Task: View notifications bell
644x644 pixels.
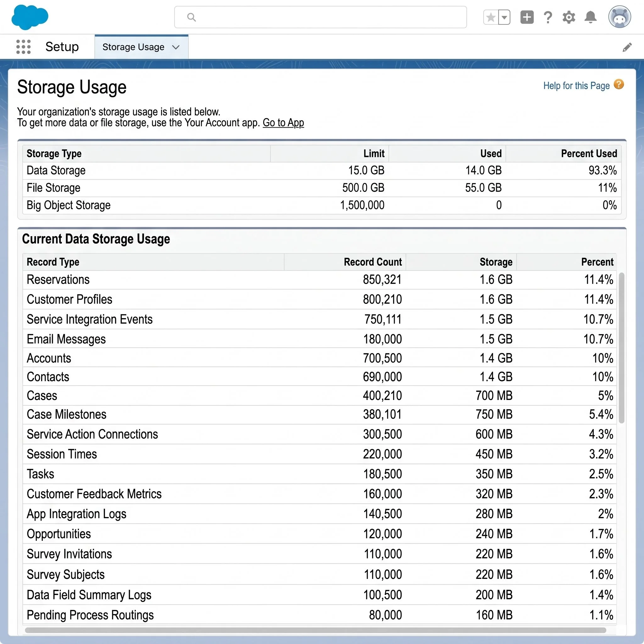Action: tap(590, 17)
